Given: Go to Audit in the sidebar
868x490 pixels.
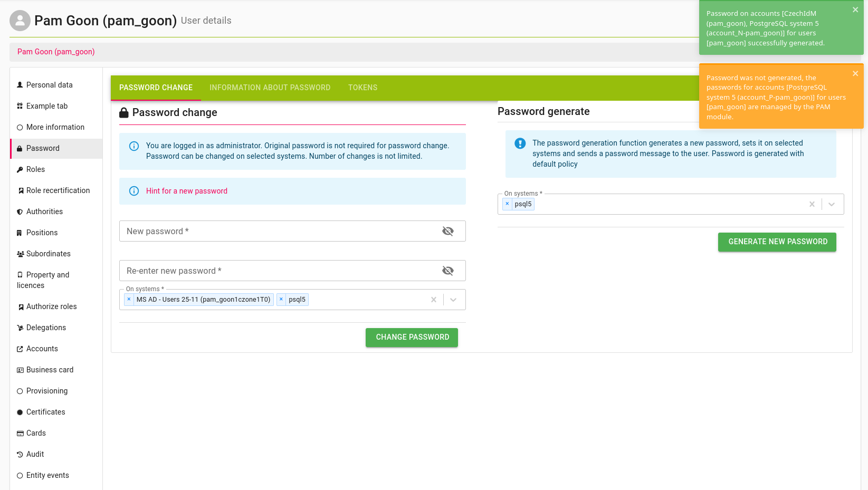Looking at the screenshot, I should 35,454.
